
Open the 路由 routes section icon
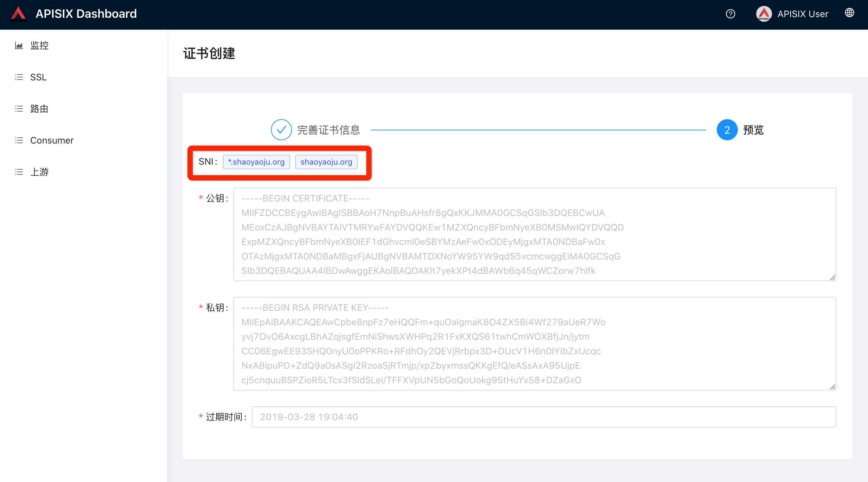pos(19,109)
